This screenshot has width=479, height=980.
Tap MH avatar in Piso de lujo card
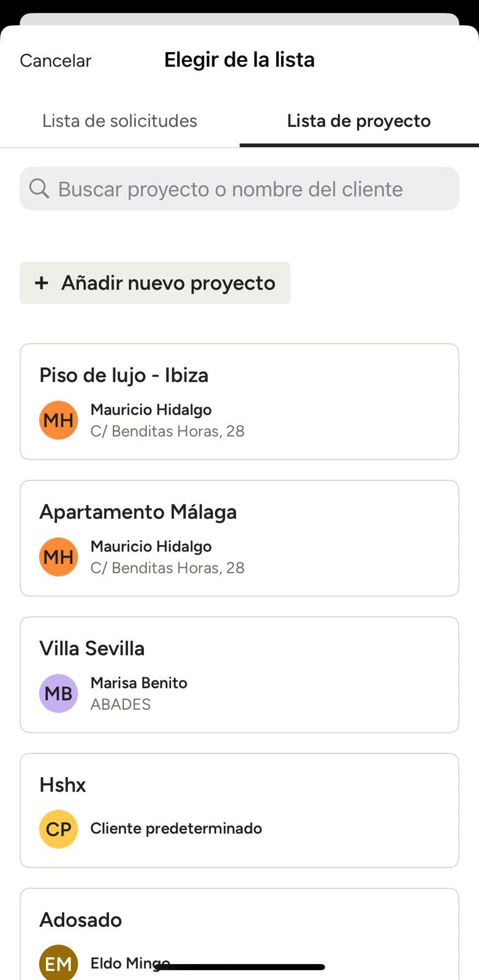58,420
